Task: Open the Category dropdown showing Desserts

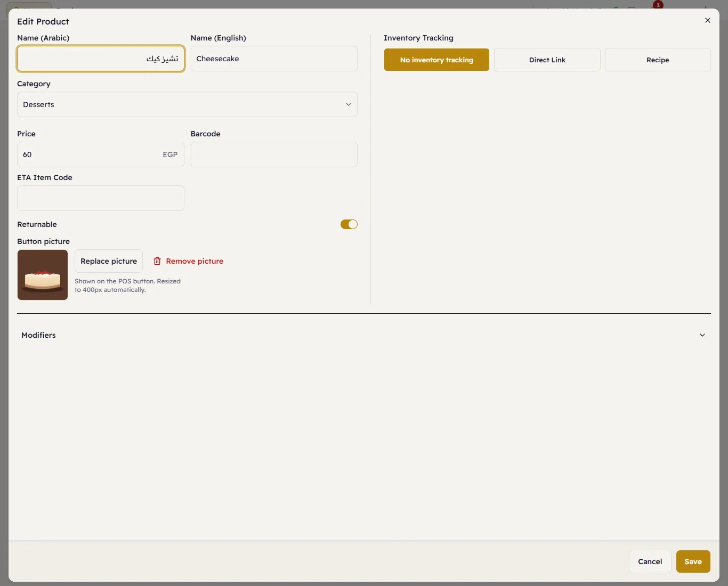Action: [x=187, y=104]
